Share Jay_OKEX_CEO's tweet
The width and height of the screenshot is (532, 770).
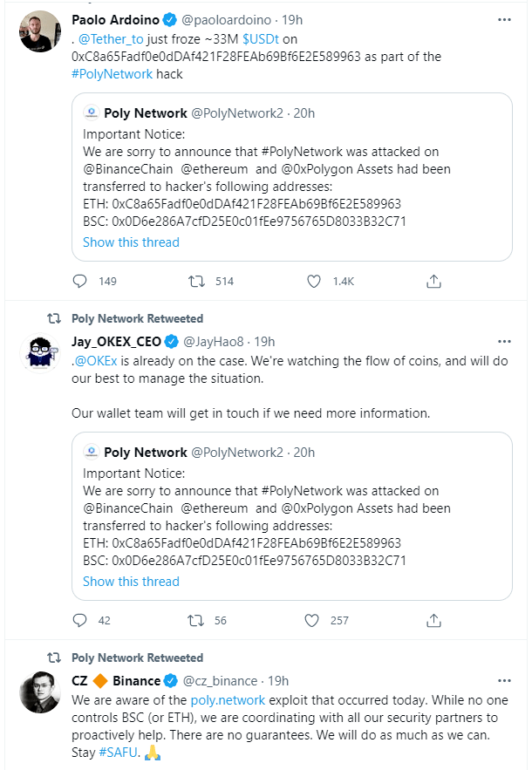433,620
